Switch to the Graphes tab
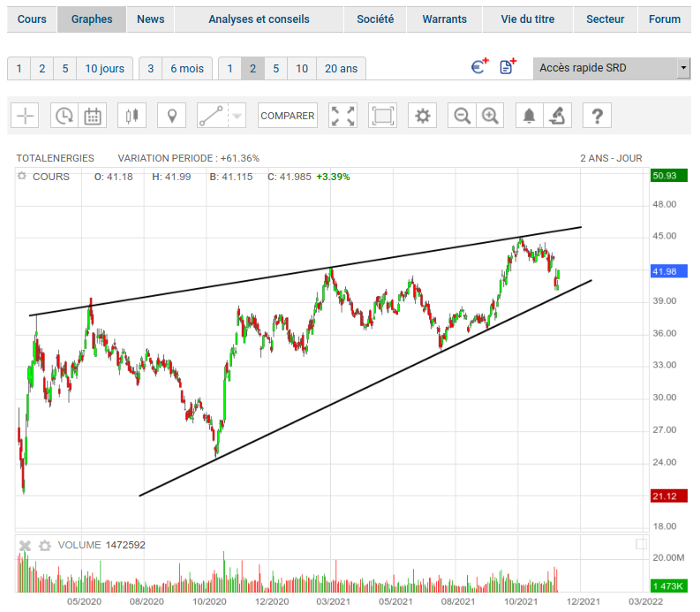This screenshot has height=612, width=700. coord(92,19)
